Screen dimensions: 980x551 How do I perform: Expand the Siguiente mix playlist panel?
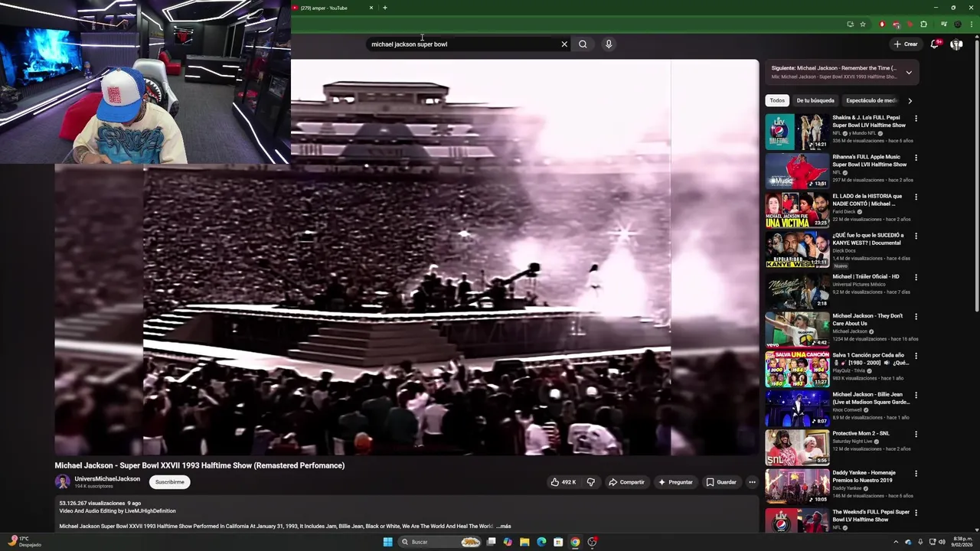coord(909,73)
